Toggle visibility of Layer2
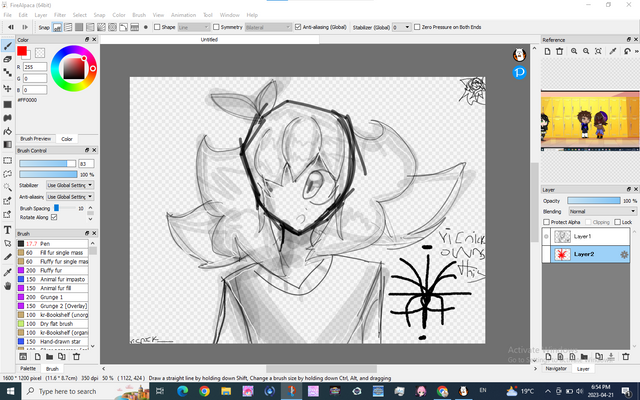This screenshot has height=400, width=640. pyautogui.click(x=546, y=254)
